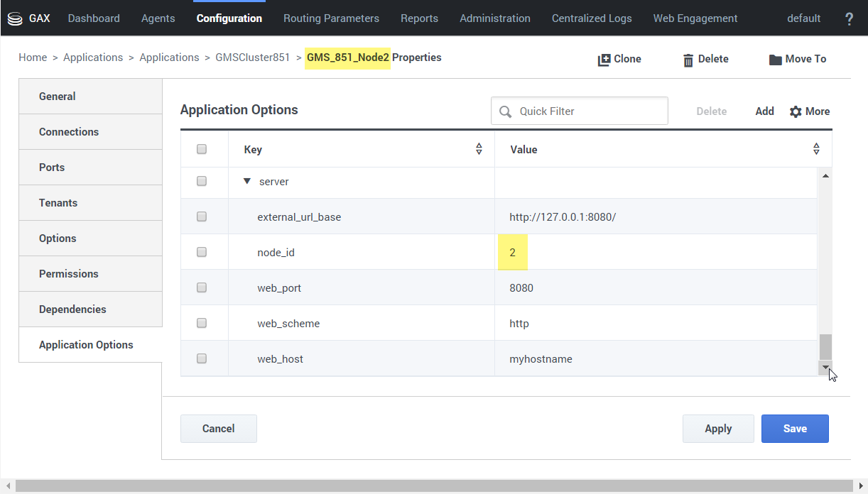The image size is (868, 494).
Task: Sort by Key column arrows
Action: 479,149
